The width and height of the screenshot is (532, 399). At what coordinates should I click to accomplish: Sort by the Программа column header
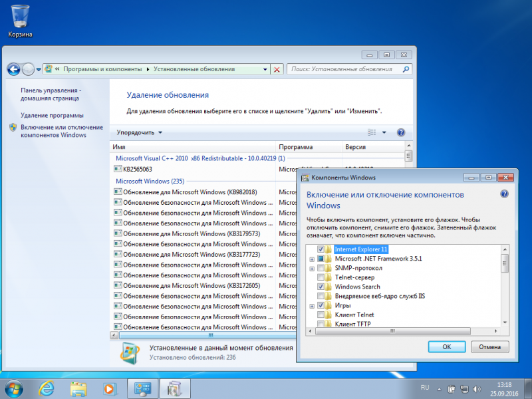click(309, 147)
